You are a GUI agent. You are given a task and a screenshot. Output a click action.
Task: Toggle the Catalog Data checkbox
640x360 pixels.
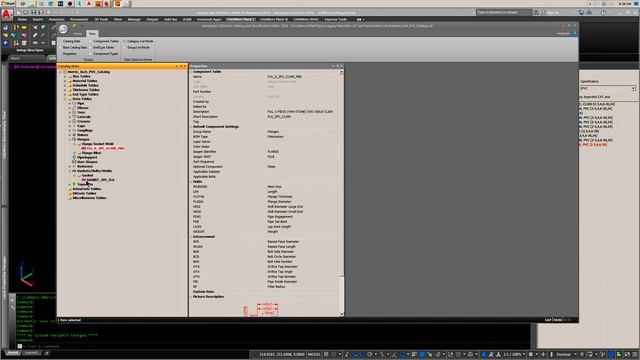tap(61, 41)
